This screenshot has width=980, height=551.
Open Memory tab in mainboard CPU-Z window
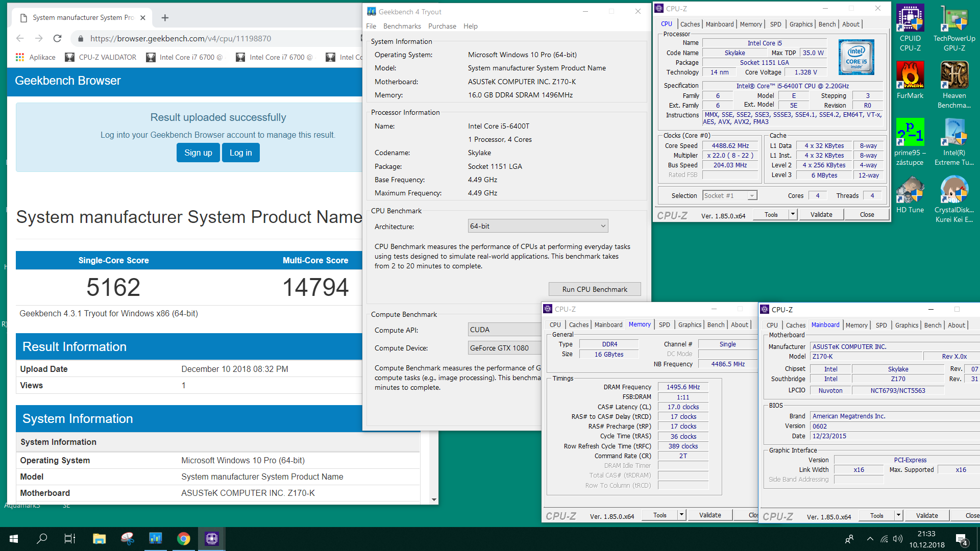(856, 325)
